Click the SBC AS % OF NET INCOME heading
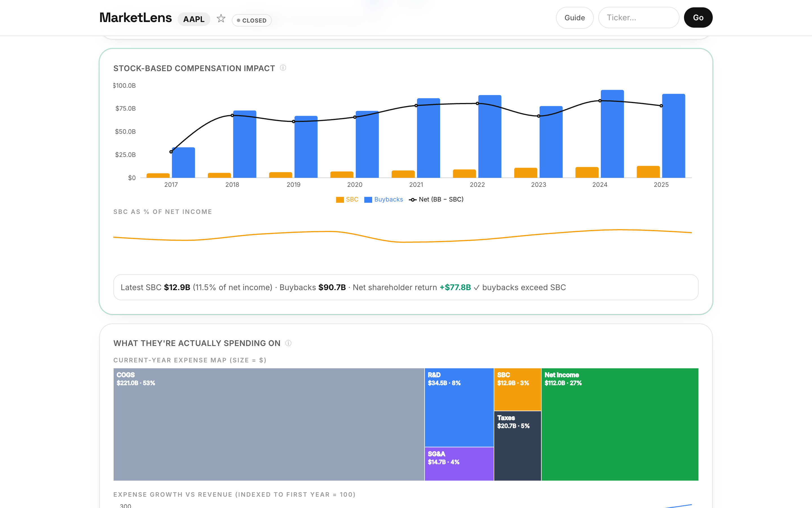Viewport: 812px width, 508px height. click(x=163, y=212)
